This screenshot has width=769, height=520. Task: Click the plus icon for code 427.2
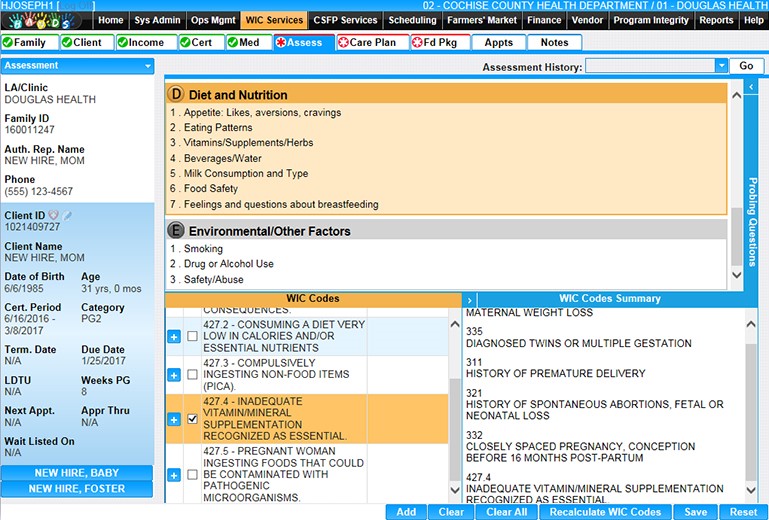click(174, 337)
